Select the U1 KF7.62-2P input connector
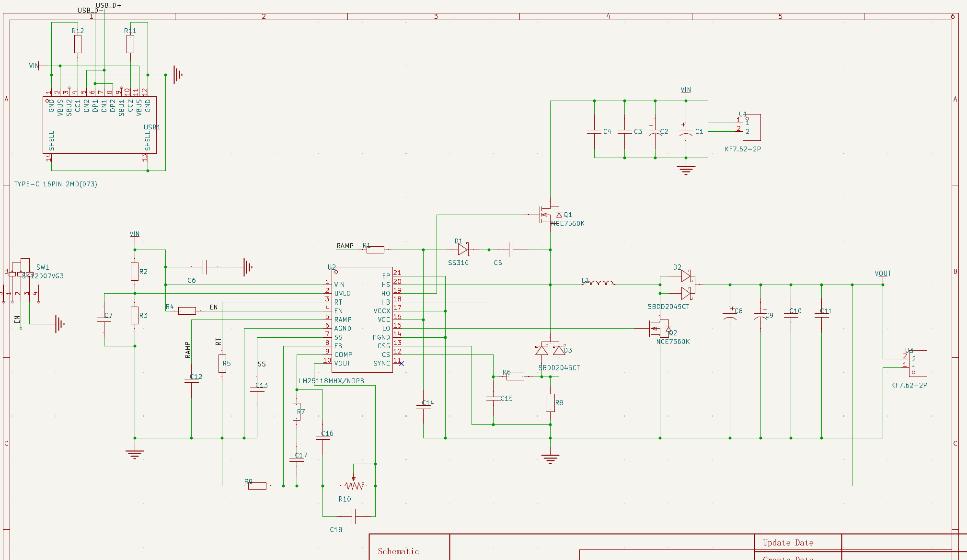This screenshot has height=560, width=967. tap(751, 127)
